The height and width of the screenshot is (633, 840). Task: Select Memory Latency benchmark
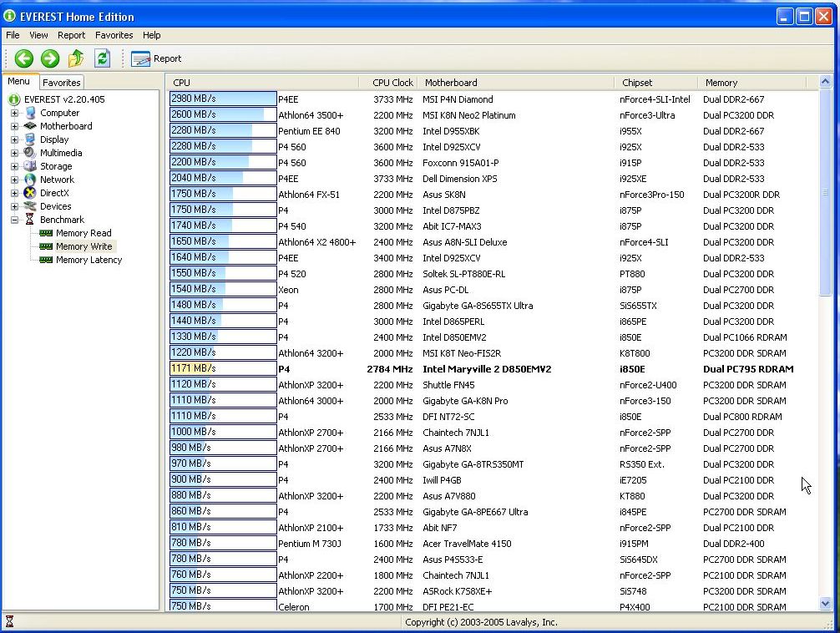pos(89,260)
